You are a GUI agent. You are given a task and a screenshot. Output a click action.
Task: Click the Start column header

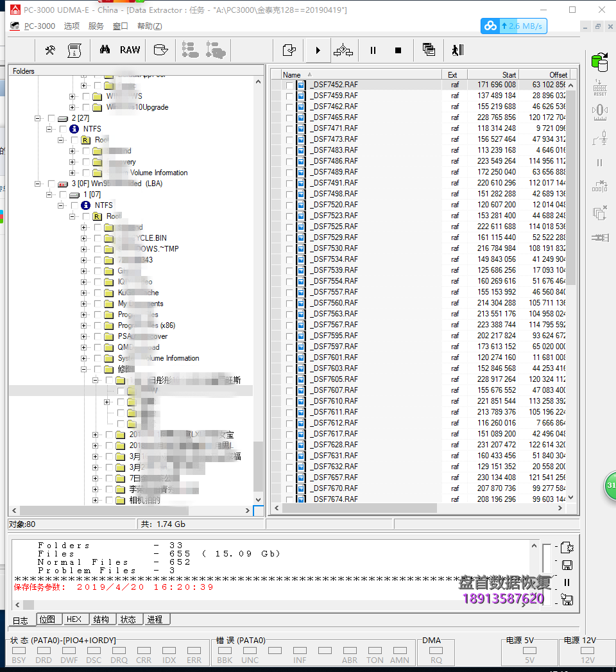(493, 74)
